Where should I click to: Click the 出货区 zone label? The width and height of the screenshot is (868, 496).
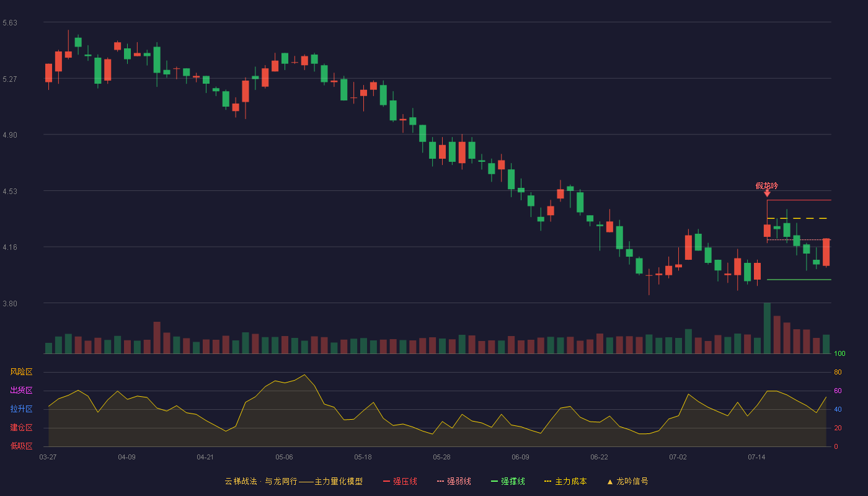(x=21, y=391)
